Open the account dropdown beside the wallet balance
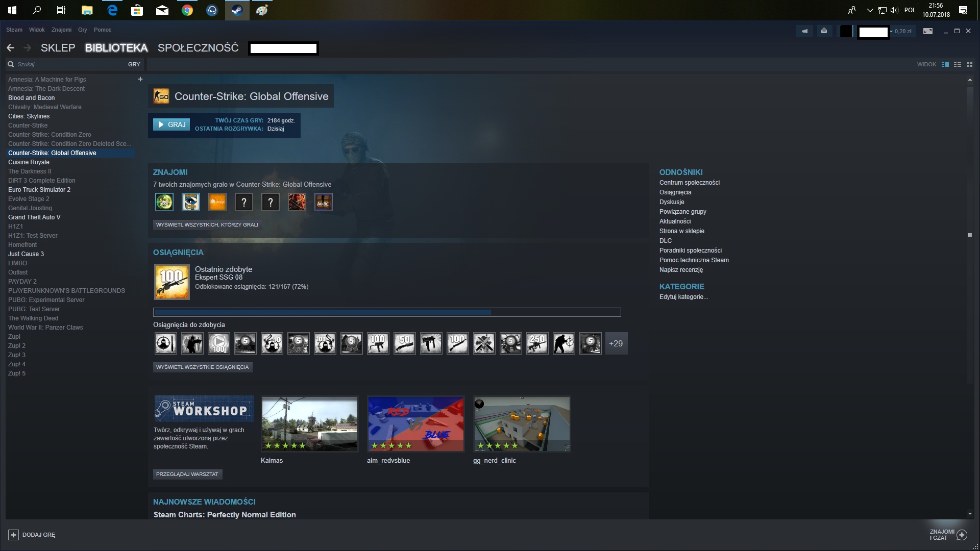 pyautogui.click(x=891, y=32)
